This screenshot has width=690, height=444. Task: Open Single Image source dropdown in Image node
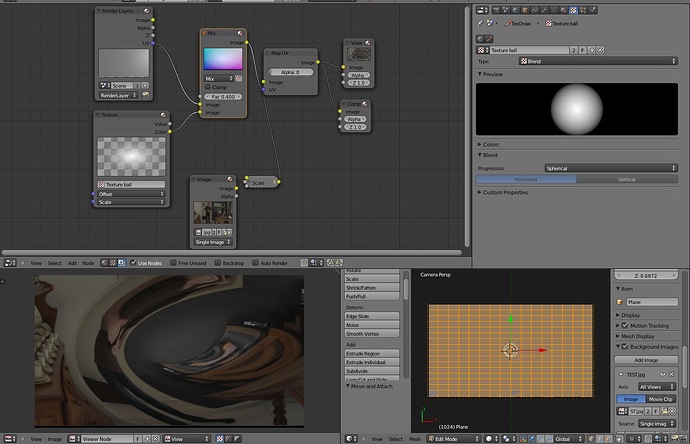click(213, 242)
